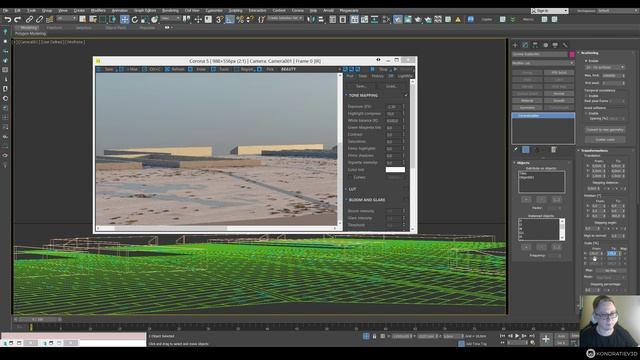Click Convert to max geometry button

605,130
